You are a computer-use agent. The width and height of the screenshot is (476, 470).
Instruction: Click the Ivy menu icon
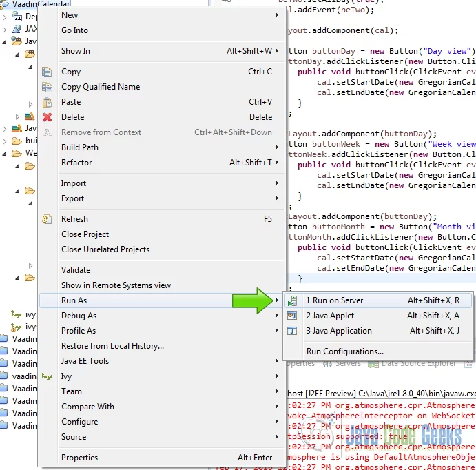tap(46, 376)
